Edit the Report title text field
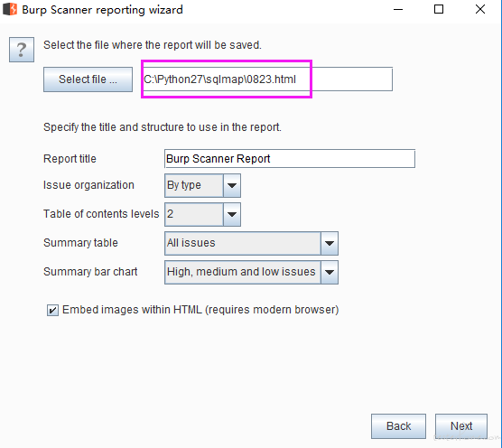The image size is (502, 448). click(x=290, y=158)
